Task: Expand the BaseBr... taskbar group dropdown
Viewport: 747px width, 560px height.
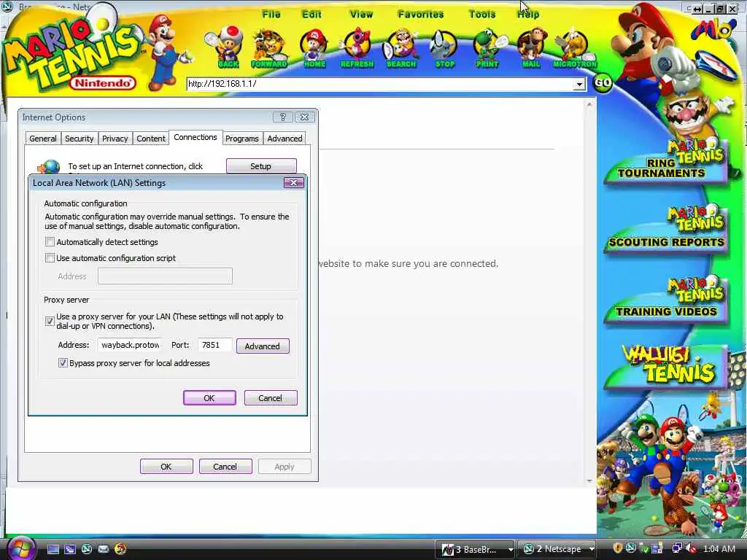Action: (510, 550)
